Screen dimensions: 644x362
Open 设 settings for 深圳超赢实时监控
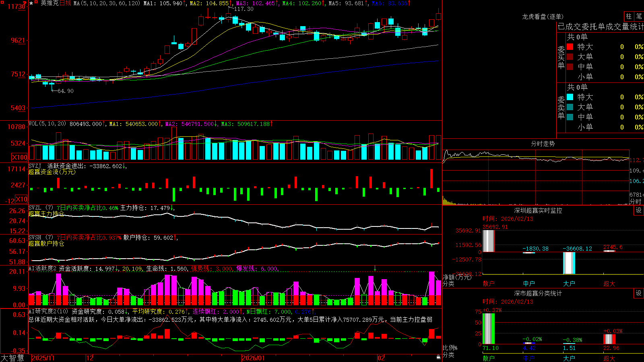point(639,210)
